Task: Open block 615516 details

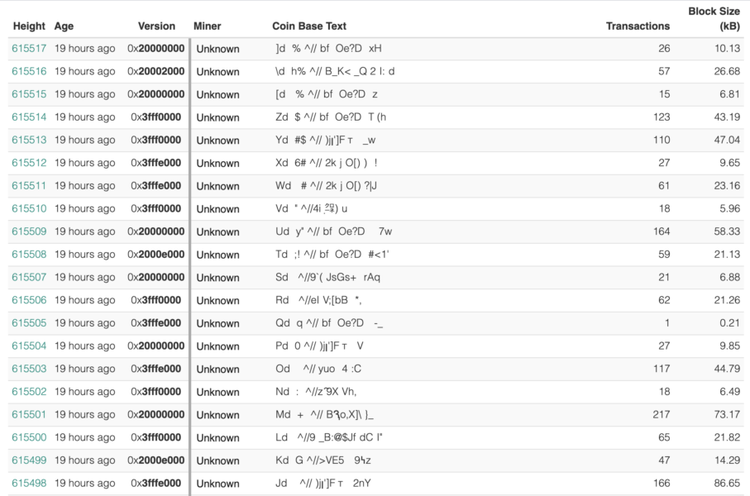Action: 29,71
